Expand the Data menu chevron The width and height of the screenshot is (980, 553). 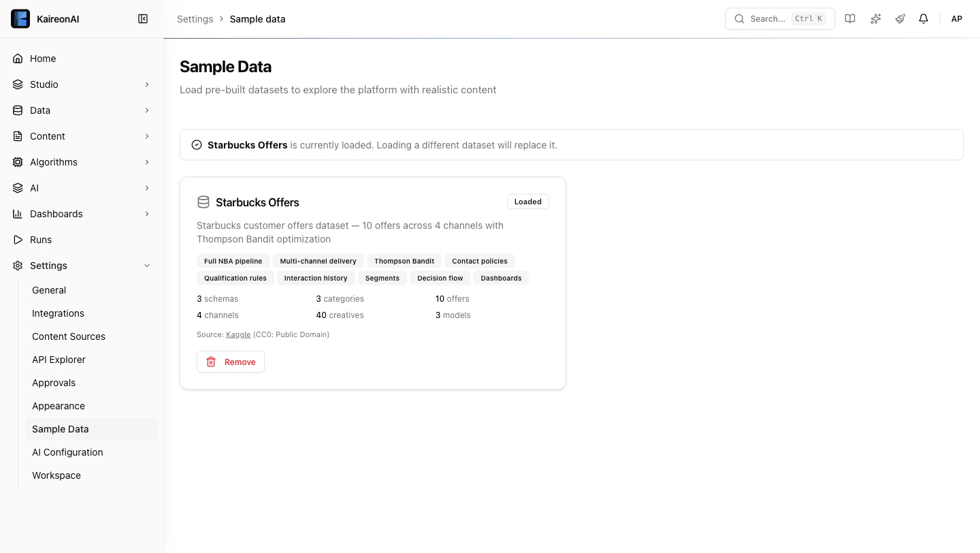coord(147,110)
